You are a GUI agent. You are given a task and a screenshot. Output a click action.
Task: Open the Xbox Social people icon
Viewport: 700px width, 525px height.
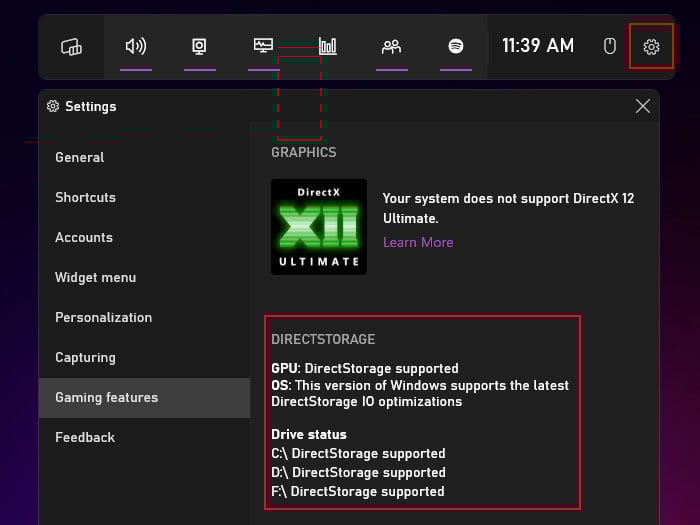(392, 46)
